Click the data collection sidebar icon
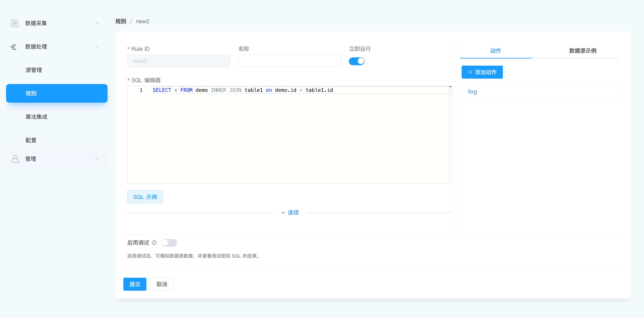Viewport: 644px width, 318px height. [15, 23]
